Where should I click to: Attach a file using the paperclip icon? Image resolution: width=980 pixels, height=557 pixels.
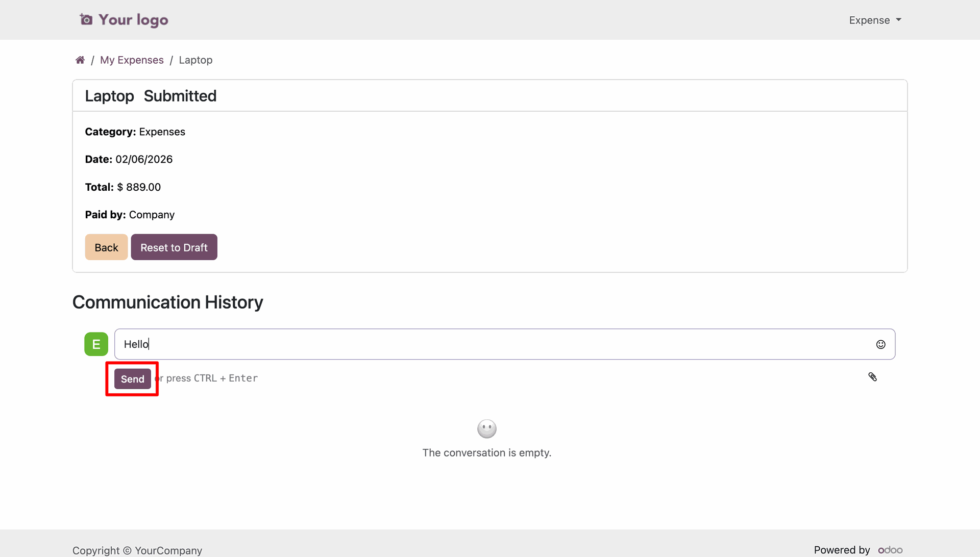point(872,377)
